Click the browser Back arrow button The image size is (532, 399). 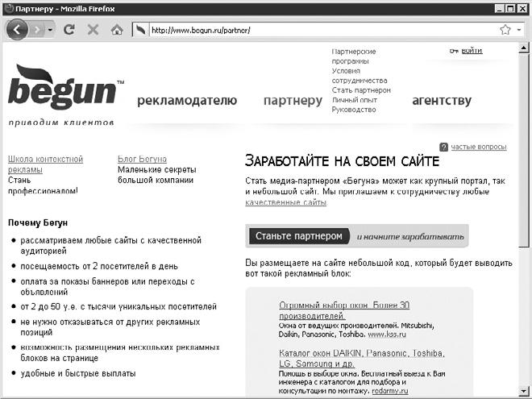16,29
